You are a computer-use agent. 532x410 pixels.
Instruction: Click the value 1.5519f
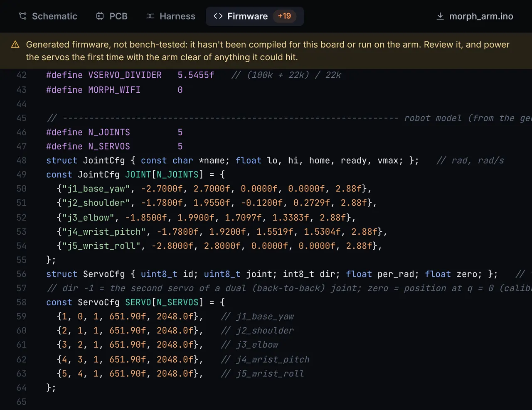point(275,231)
